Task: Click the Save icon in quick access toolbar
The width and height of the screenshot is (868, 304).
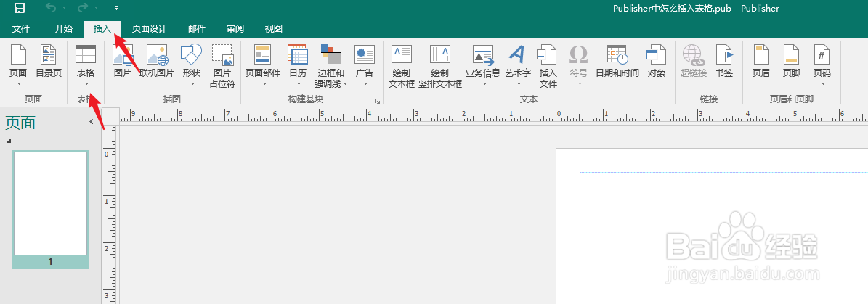Action: tap(20, 8)
